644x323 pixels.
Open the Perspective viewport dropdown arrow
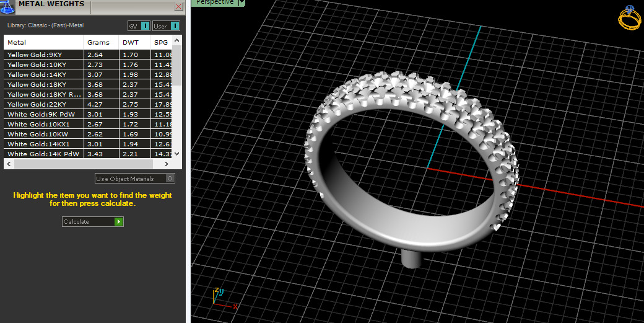[241, 2]
